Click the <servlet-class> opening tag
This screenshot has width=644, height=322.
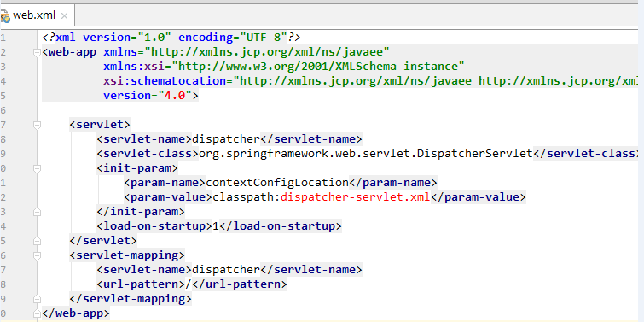(x=148, y=154)
